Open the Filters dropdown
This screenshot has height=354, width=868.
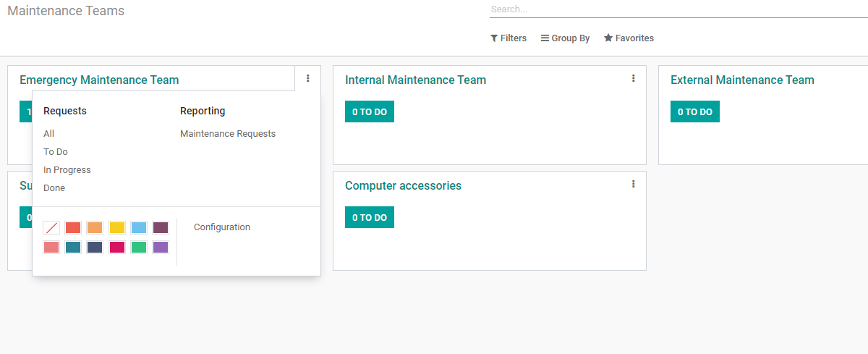[509, 38]
